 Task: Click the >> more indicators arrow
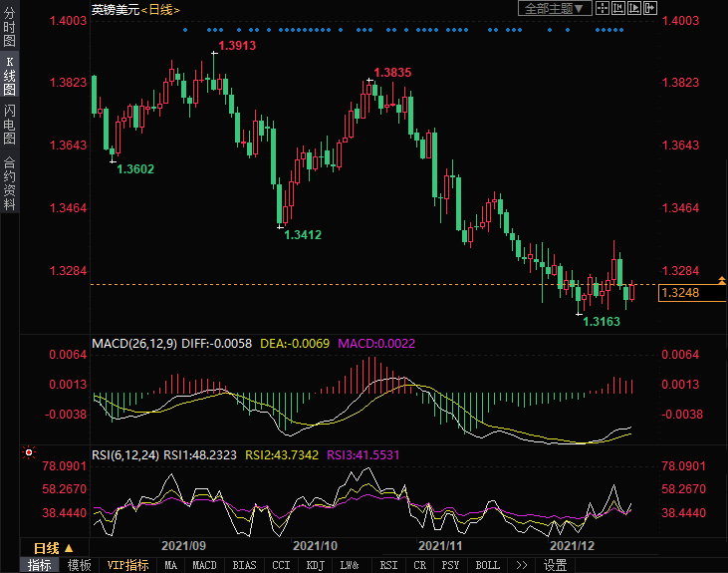tap(521, 565)
